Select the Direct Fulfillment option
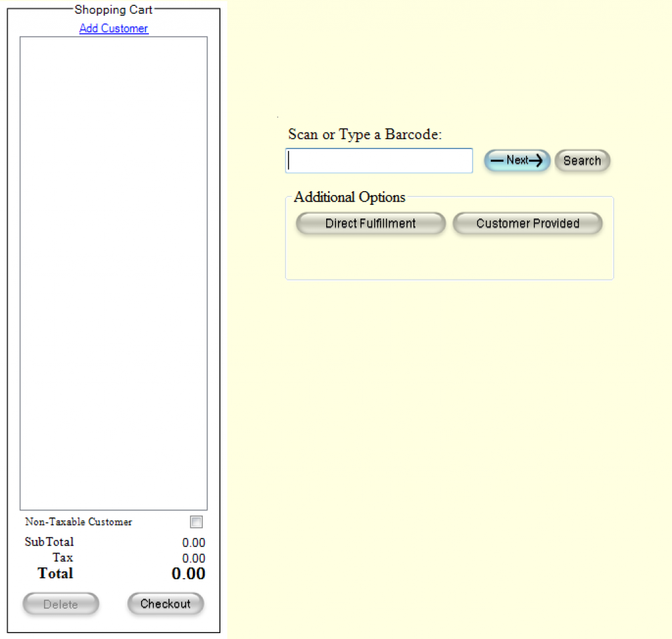The width and height of the screenshot is (672, 639). [x=370, y=223]
